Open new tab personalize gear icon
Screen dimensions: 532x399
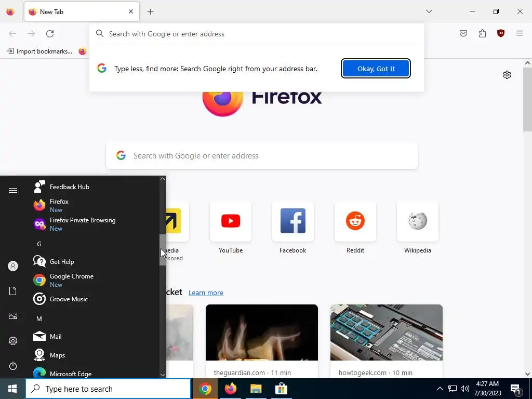507,75
